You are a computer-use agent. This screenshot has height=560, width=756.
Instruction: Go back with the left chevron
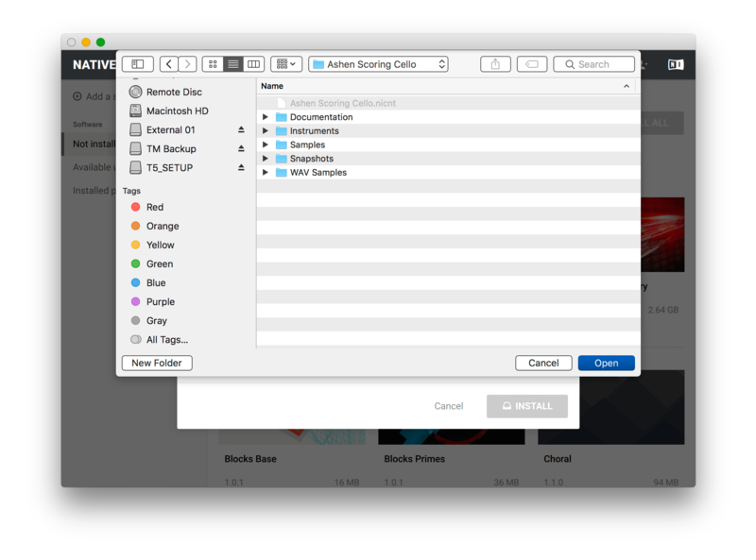[x=169, y=64]
